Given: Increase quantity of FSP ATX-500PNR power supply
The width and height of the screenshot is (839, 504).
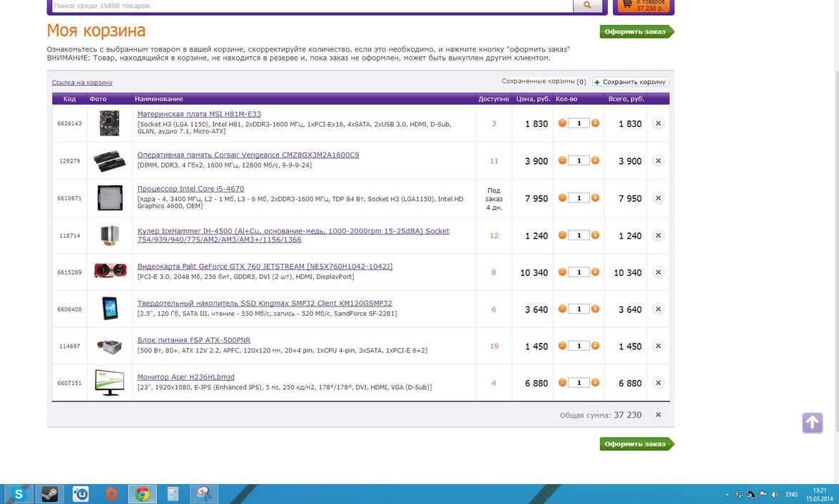Looking at the screenshot, I should 595,346.
